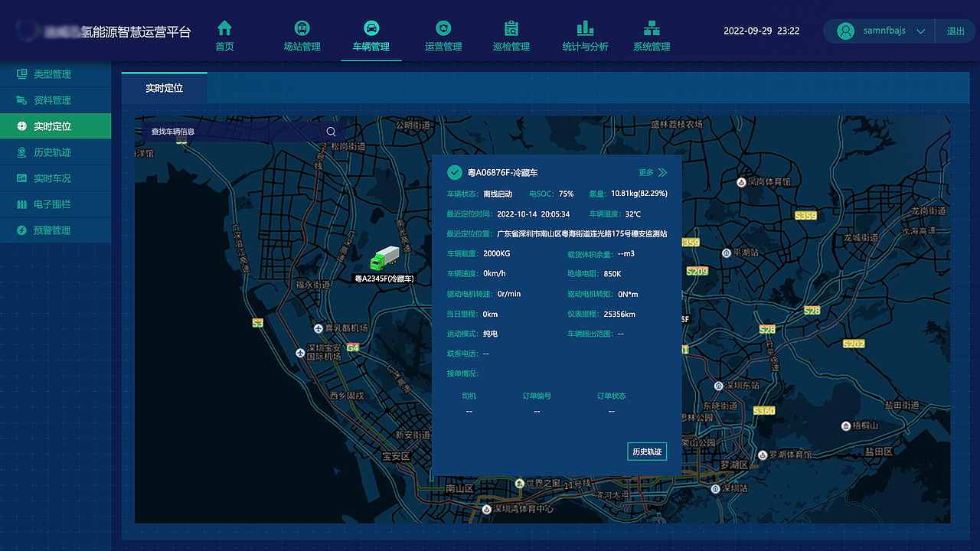This screenshot has height=551, width=980.
Task: Click the 预警管理 alert icon
Action: pos(21,230)
